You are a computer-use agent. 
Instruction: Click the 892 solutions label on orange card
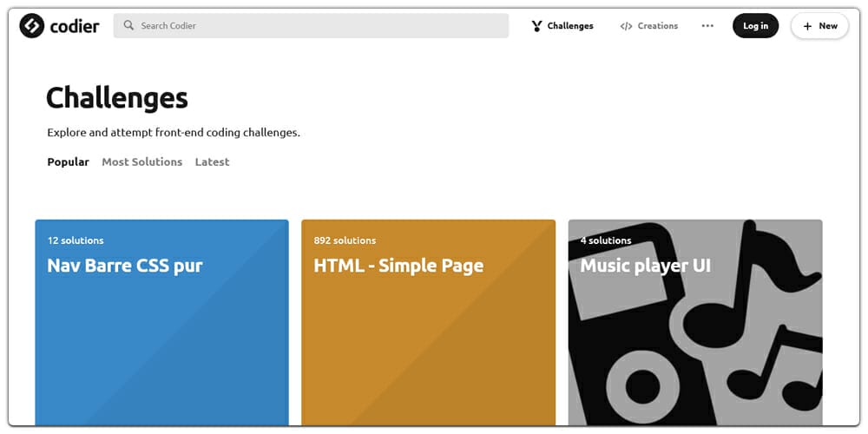(345, 240)
